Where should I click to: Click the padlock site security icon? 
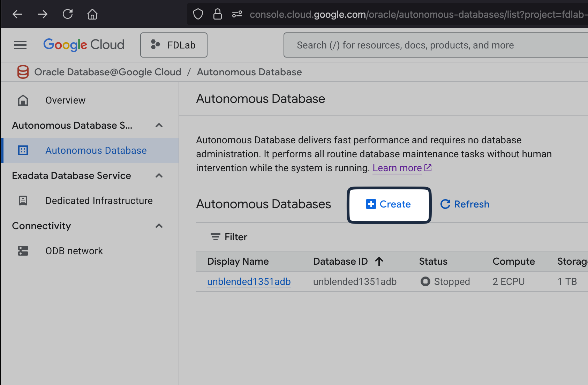point(218,14)
